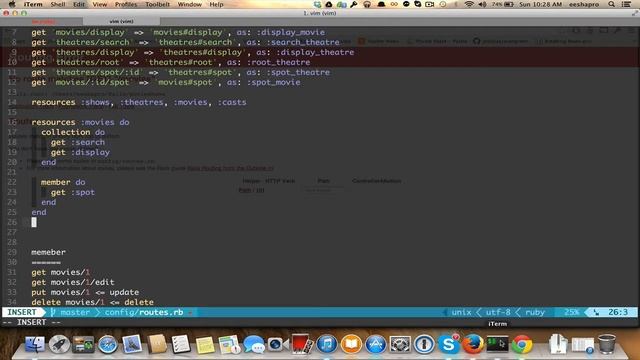
Task: Click the ':spot_movie' symbol
Action: coord(273,82)
